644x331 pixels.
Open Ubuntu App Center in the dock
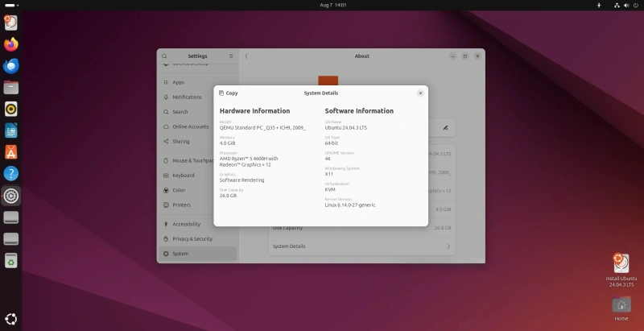coord(11,152)
